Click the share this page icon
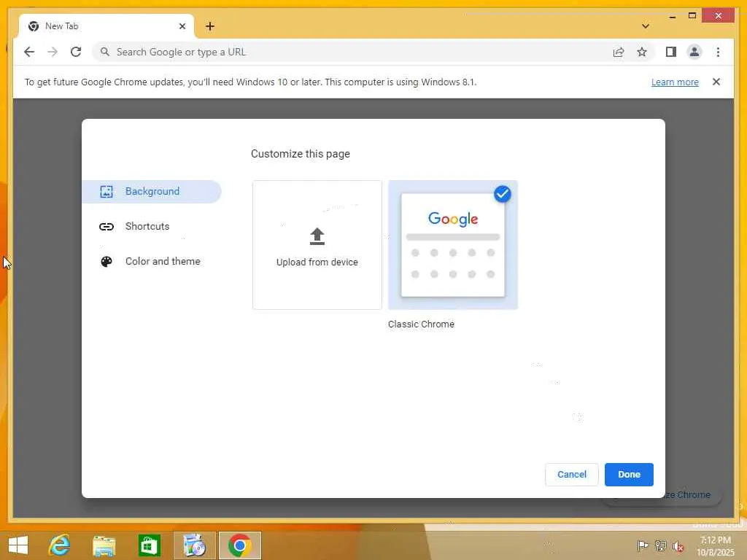Viewport: 747px width, 560px height. pos(619,52)
